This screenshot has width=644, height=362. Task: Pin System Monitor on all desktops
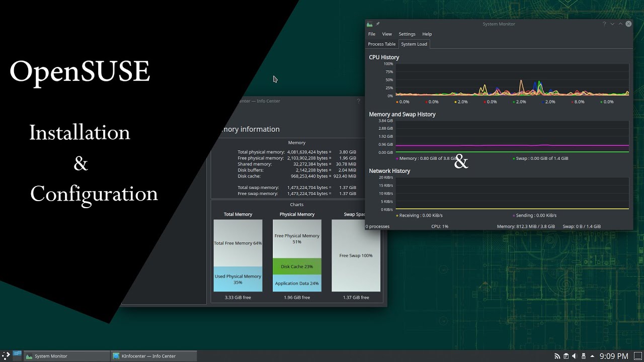(378, 24)
